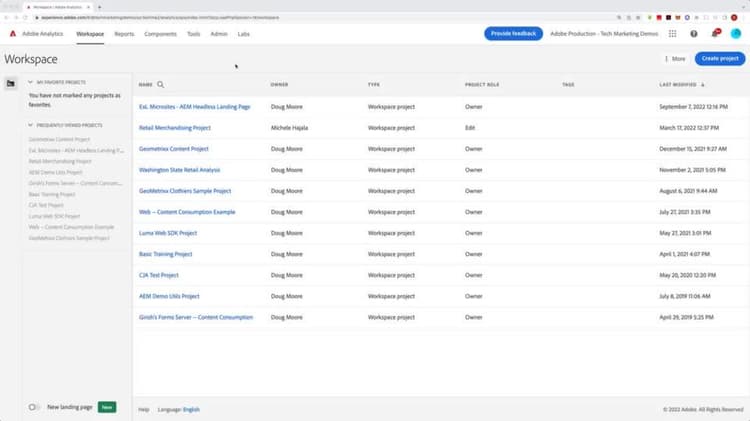The height and width of the screenshot is (421, 750).
Task: Click the Help link in footer
Action: (x=144, y=410)
